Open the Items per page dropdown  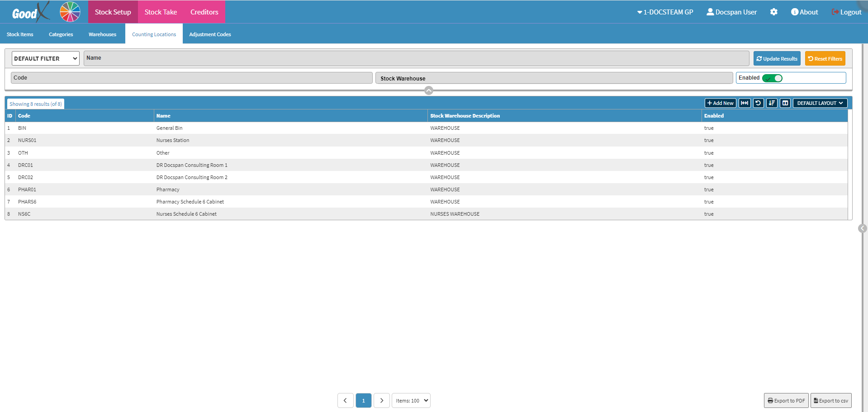(411, 401)
